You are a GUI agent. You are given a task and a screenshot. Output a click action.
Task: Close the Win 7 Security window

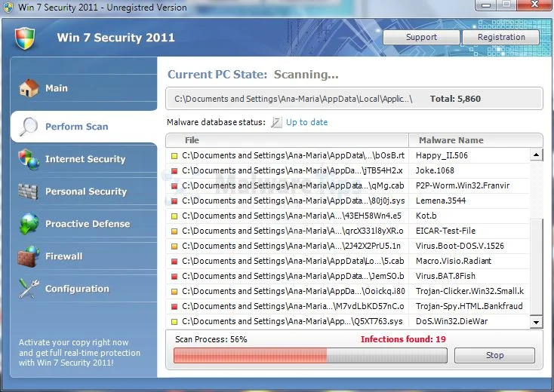tap(534, 5)
